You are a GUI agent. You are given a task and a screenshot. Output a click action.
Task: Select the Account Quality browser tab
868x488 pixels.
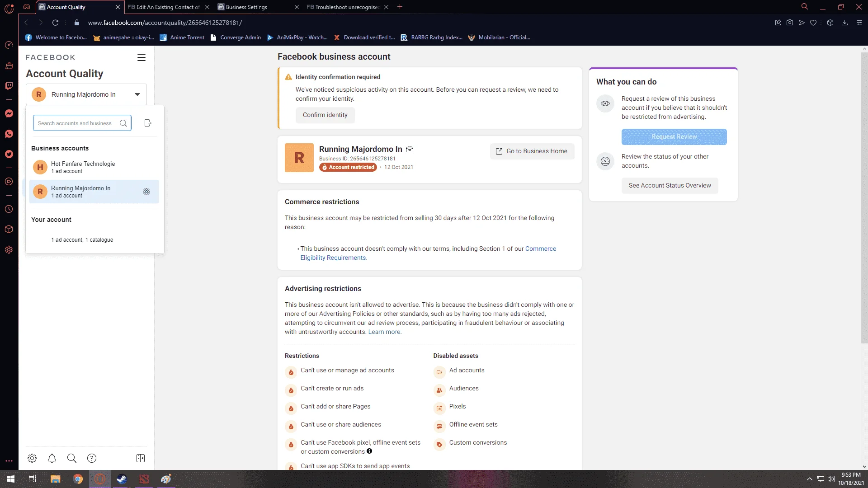(79, 7)
